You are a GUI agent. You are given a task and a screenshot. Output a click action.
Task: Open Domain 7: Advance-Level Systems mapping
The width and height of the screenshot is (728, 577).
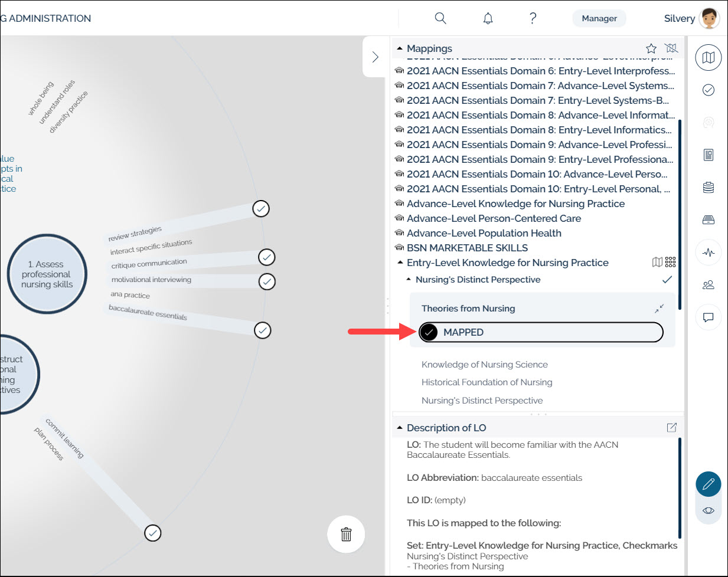pyautogui.click(x=540, y=86)
